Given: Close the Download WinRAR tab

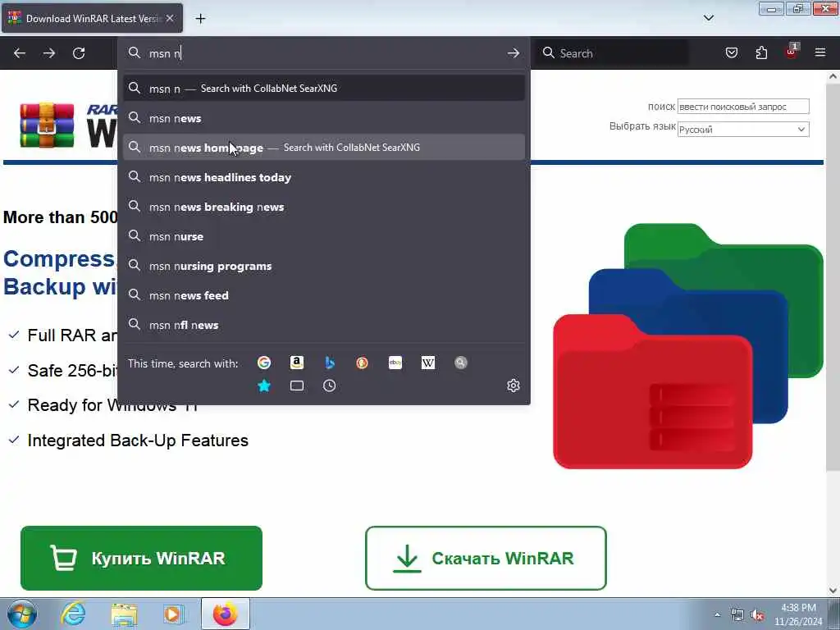Looking at the screenshot, I should (x=170, y=18).
